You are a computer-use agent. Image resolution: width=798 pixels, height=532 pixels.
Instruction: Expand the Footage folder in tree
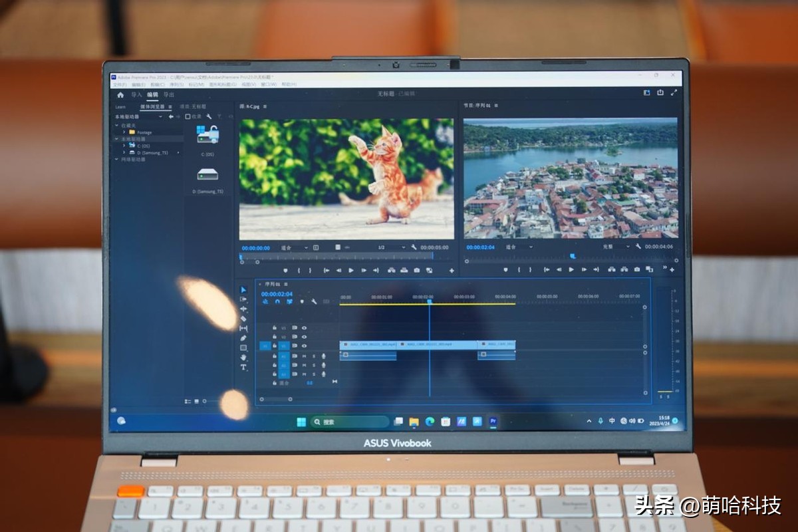[x=124, y=132]
